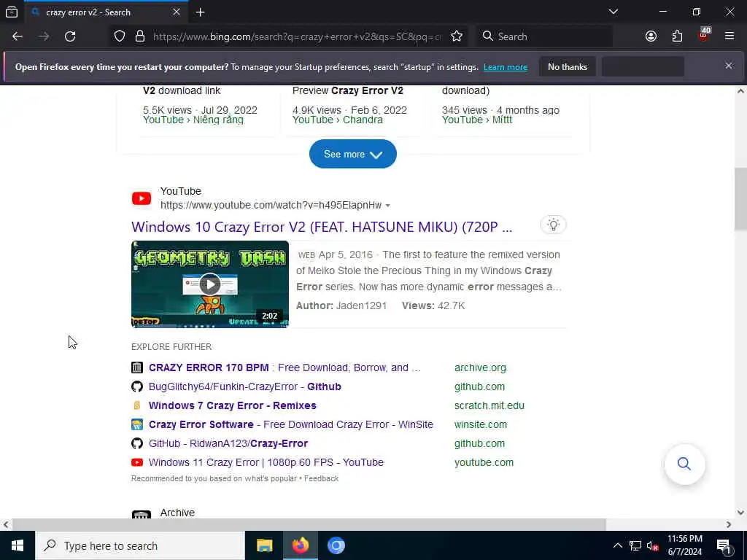Click the floating Bing search button

coord(684,464)
